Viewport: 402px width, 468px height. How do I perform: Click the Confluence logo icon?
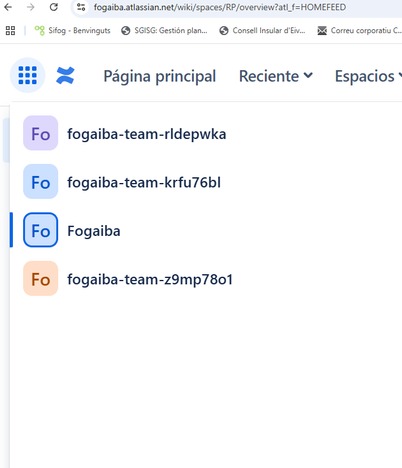coord(65,75)
